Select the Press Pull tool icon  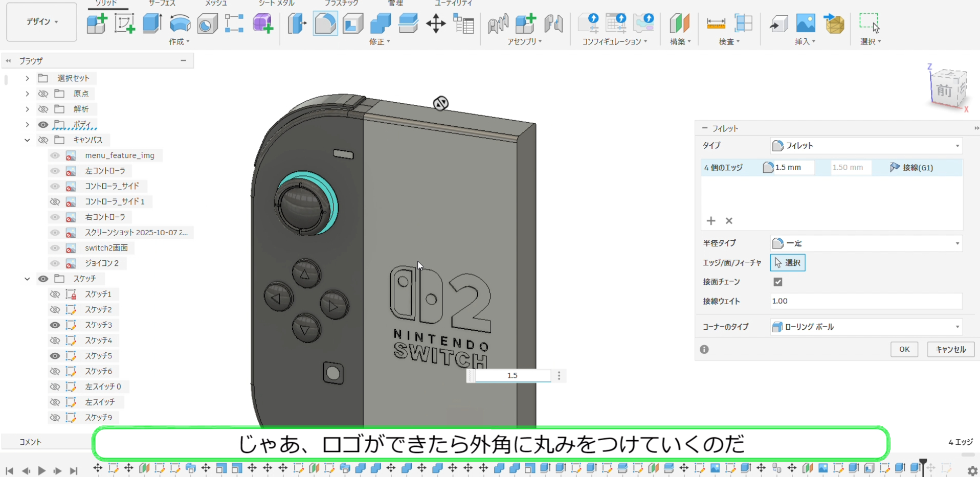297,24
